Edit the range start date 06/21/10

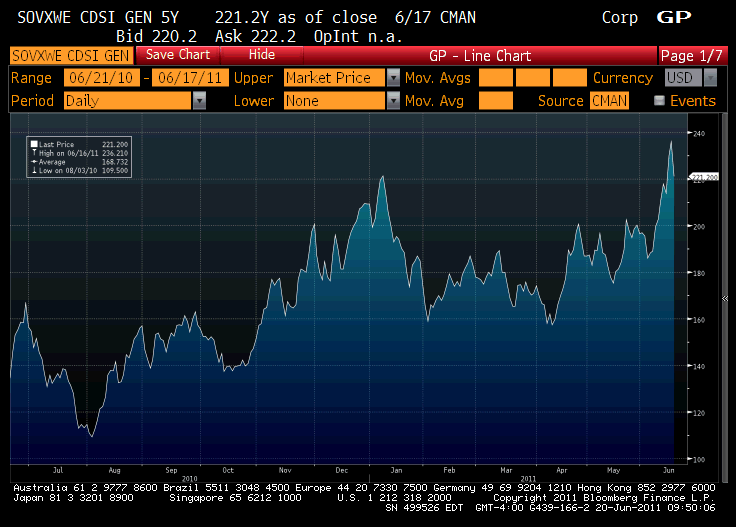pos(101,77)
